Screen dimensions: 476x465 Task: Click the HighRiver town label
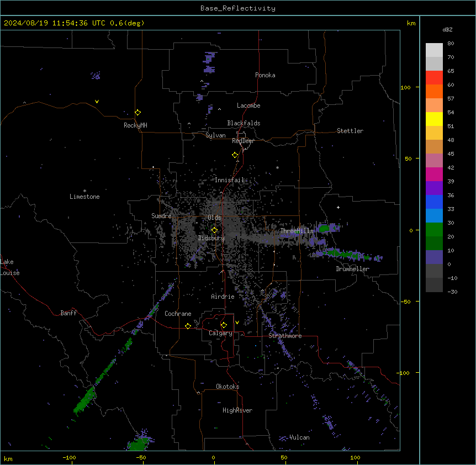(x=237, y=410)
